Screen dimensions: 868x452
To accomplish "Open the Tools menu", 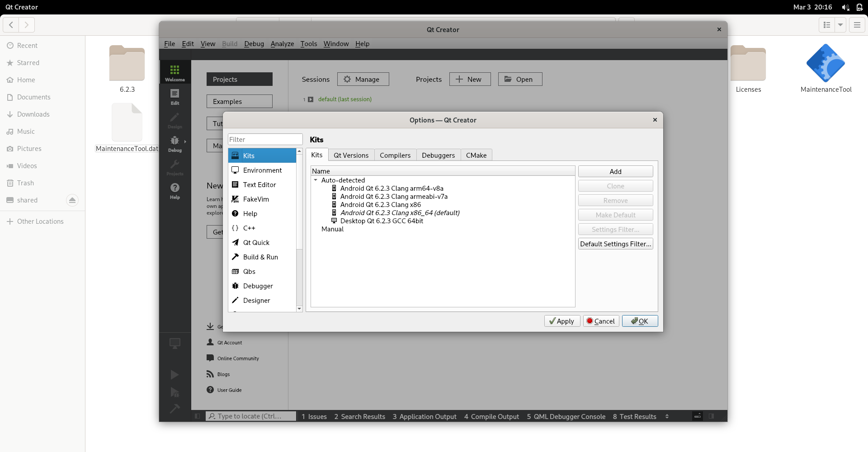I will 309,44.
